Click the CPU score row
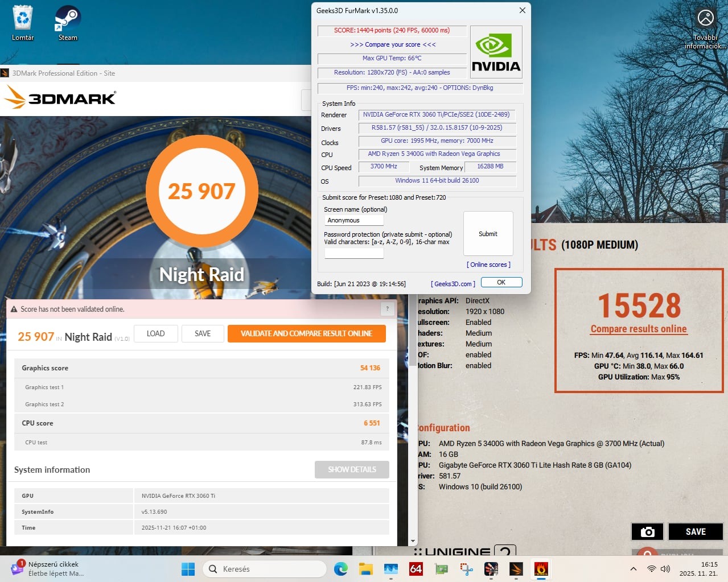 (201, 423)
